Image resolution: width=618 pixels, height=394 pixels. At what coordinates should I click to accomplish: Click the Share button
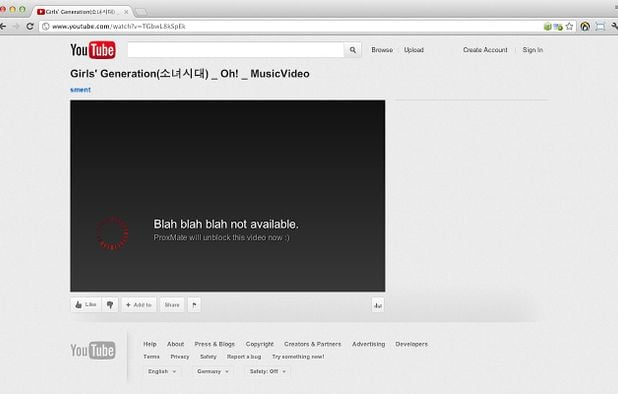(172, 305)
